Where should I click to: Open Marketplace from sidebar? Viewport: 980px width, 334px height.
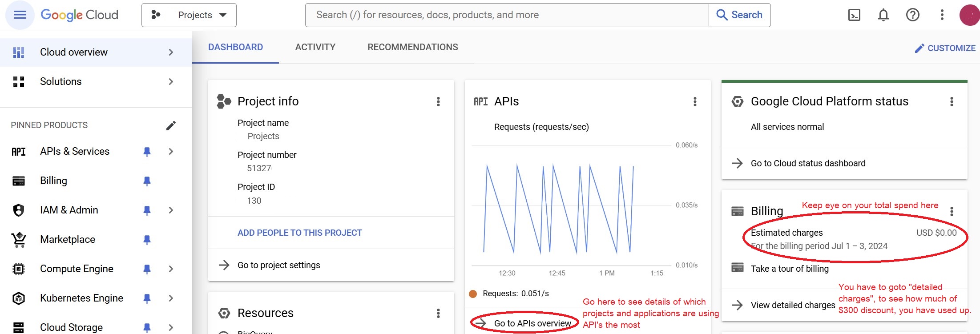coord(68,239)
